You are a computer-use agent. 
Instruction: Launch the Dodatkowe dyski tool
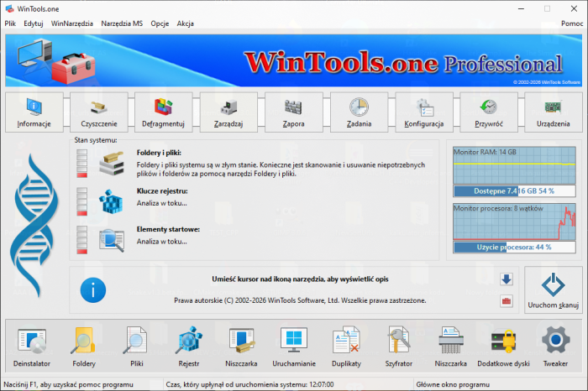[504, 347]
